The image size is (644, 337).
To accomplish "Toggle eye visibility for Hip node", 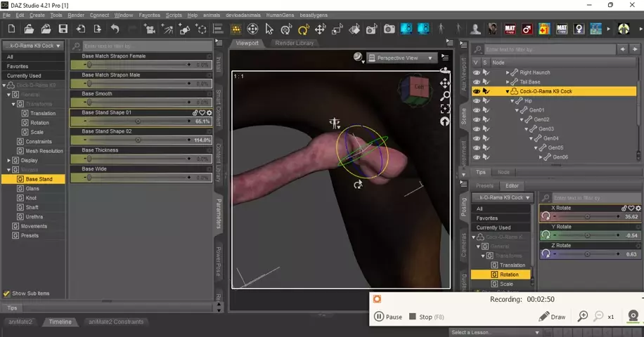I will 477,100.
